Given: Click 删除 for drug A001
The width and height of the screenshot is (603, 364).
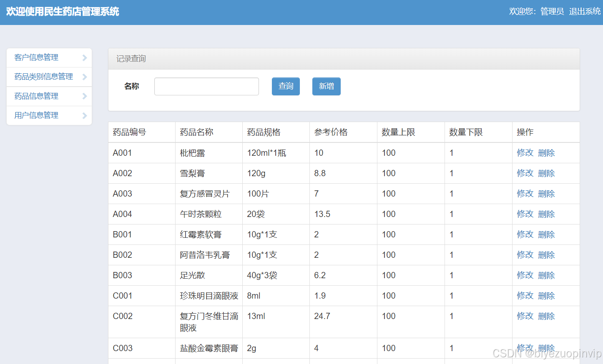Looking at the screenshot, I should coord(546,153).
